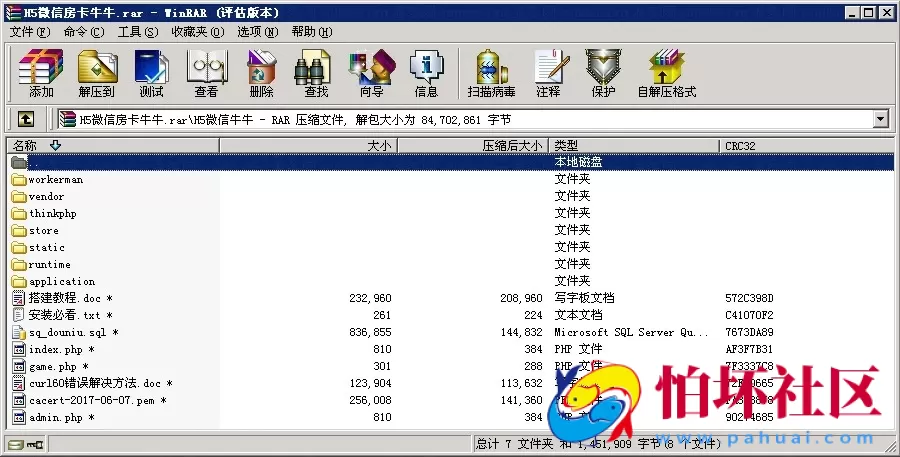
Task: Click size value 232,960 of 搭建教程.doc
Action: pos(370,298)
